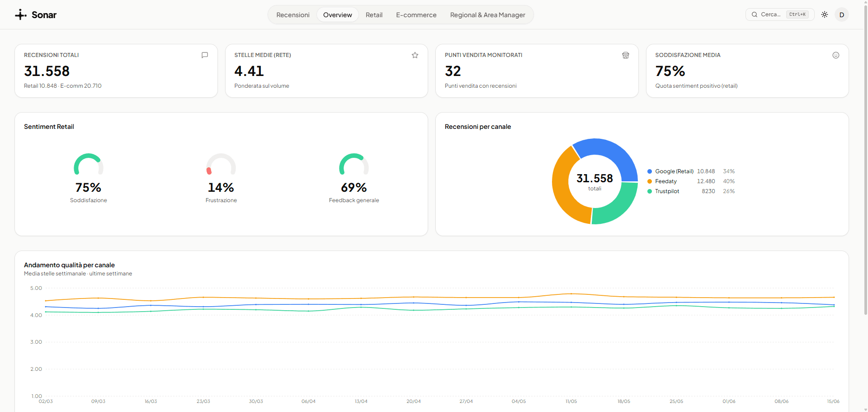The image size is (868, 412).
Task: Click 'Punti vendita con recensioni' subtitle
Action: [481, 86]
